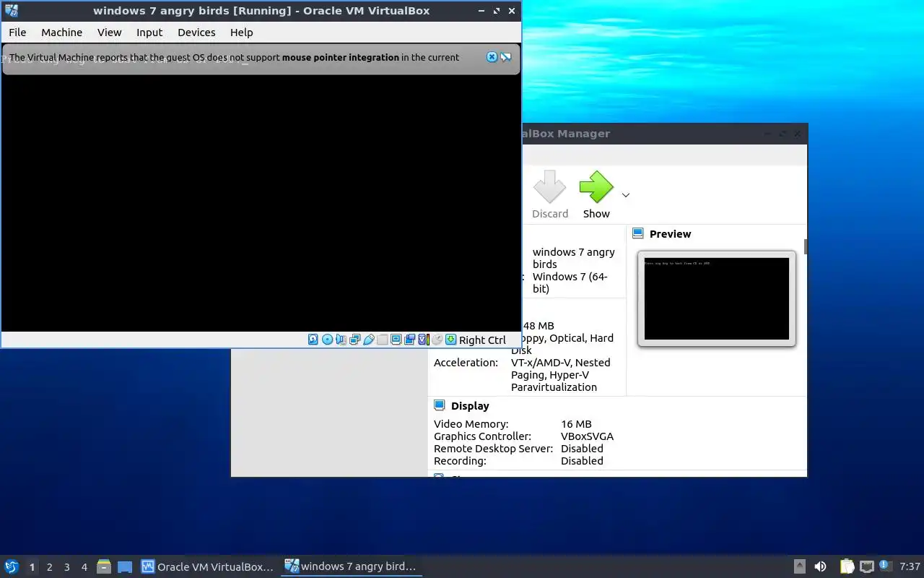The width and height of the screenshot is (924, 578).
Task: Click the audio status bar icon
Action: [x=341, y=340]
